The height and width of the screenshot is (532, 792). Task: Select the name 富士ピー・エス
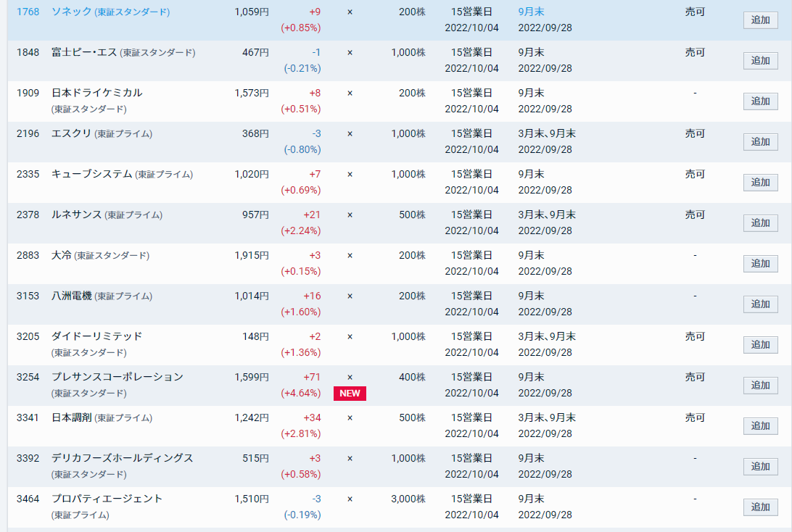84,52
